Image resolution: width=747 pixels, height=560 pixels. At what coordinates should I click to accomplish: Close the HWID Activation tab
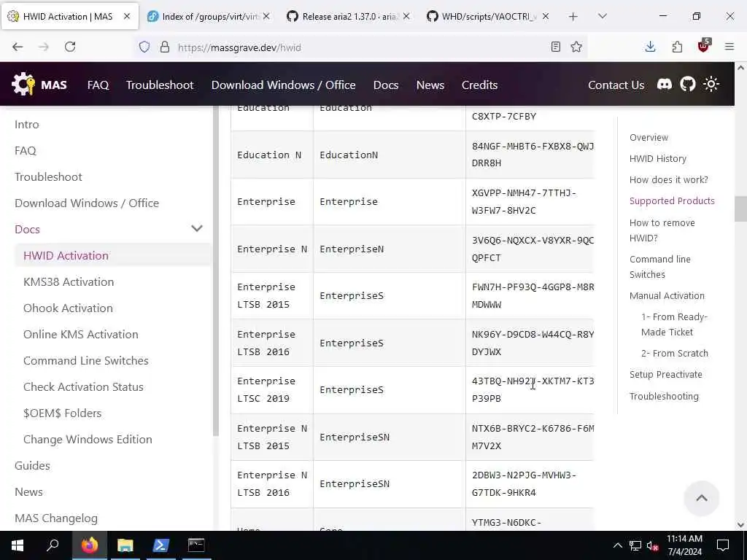[x=127, y=16]
